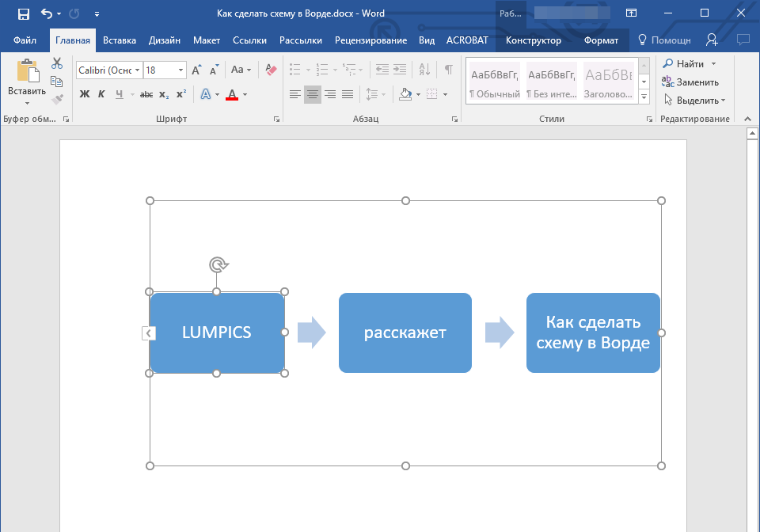The height and width of the screenshot is (532, 760).
Task: Click the Заменить button
Action: 690,82
